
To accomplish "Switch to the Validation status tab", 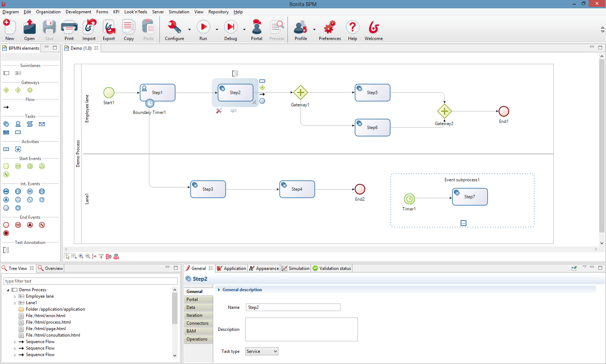I will click(x=332, y=268).
